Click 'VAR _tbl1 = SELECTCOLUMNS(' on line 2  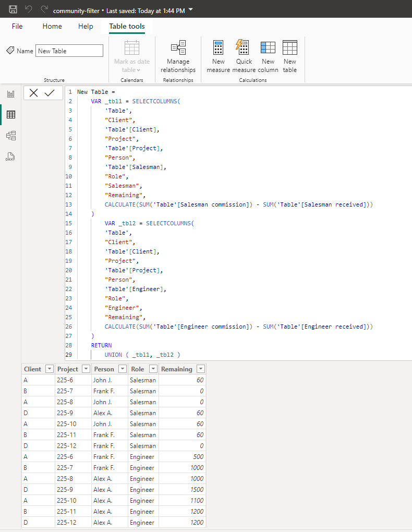(x=136, y=101)
